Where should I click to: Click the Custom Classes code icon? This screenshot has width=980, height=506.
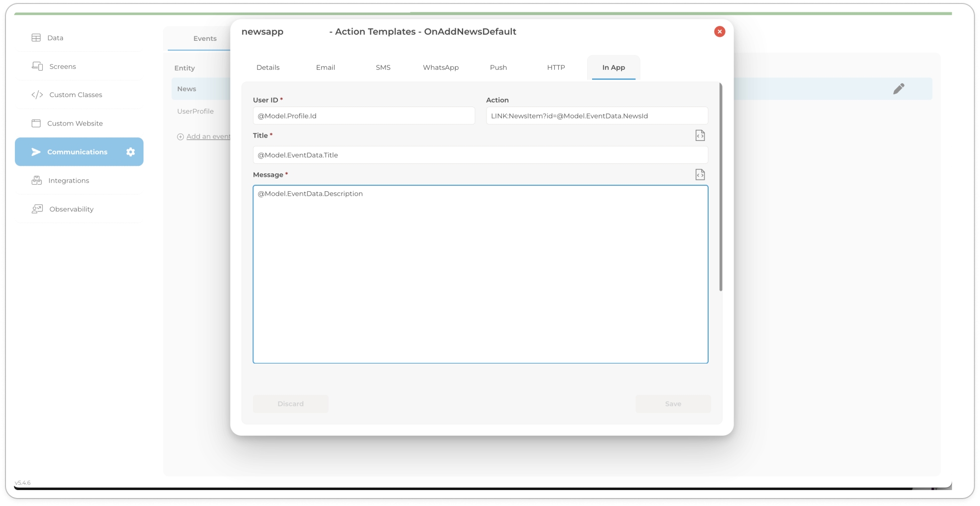click(37, 95)
